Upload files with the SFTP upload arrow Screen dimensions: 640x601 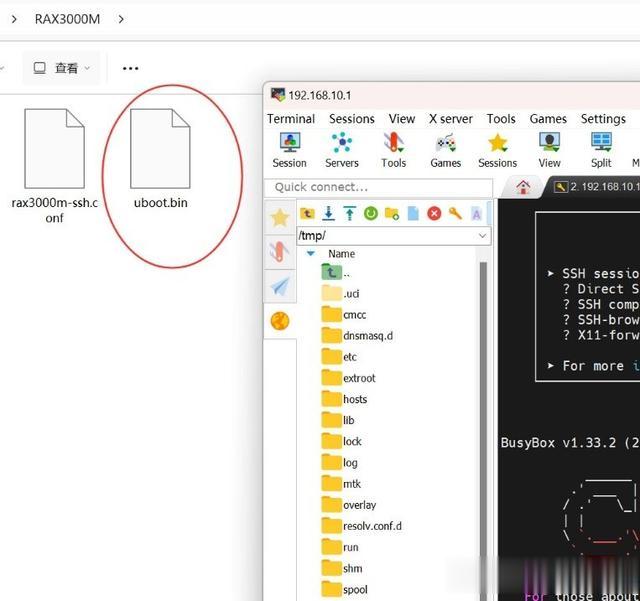pos(349,213)
